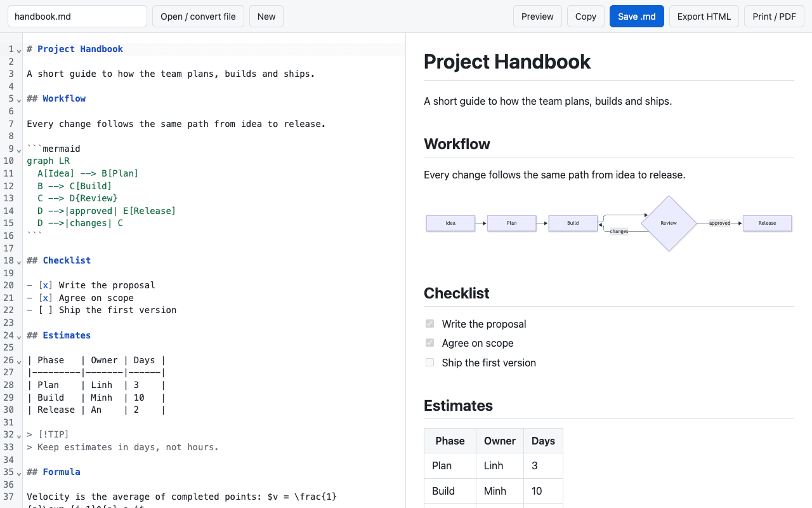Copy the document content
Screen dimensions: 812x508
tap(586, 17)
